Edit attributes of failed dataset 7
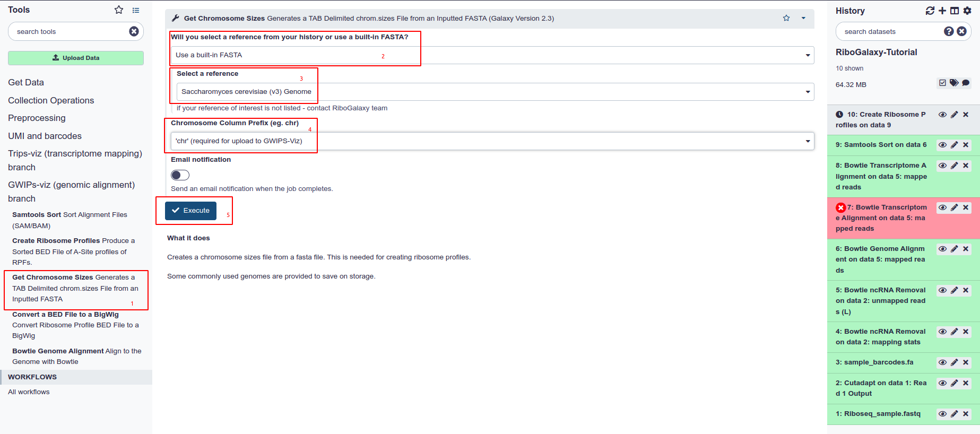The image size is (980, 434). click(x=954, y=207)
